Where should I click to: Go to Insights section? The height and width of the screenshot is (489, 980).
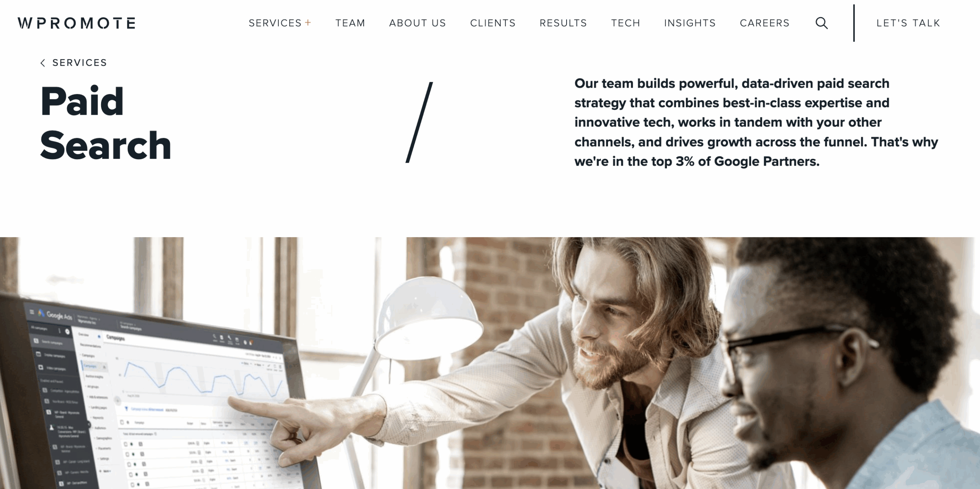pyautogui.click(x=690, y=23)
